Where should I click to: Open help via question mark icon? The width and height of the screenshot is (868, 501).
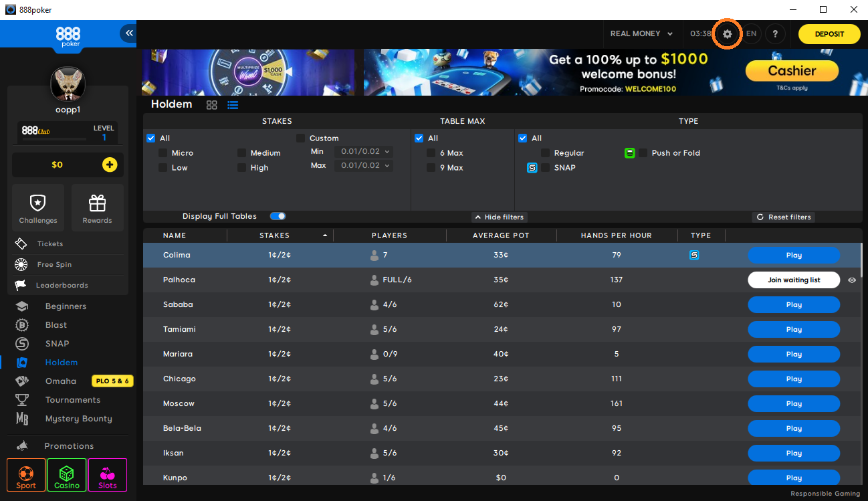point(775,33)
